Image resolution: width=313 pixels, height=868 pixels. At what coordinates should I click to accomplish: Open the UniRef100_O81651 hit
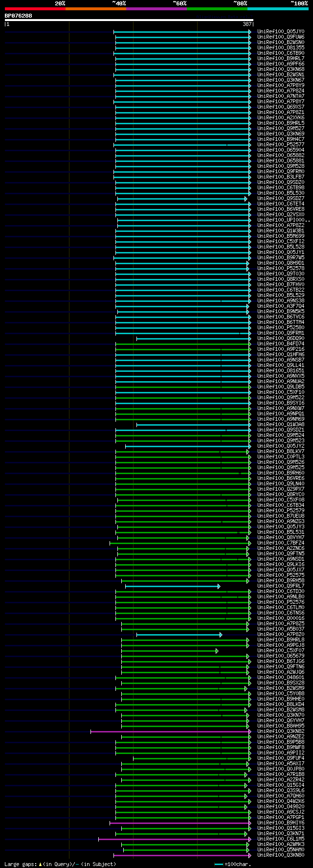point(281,371)
